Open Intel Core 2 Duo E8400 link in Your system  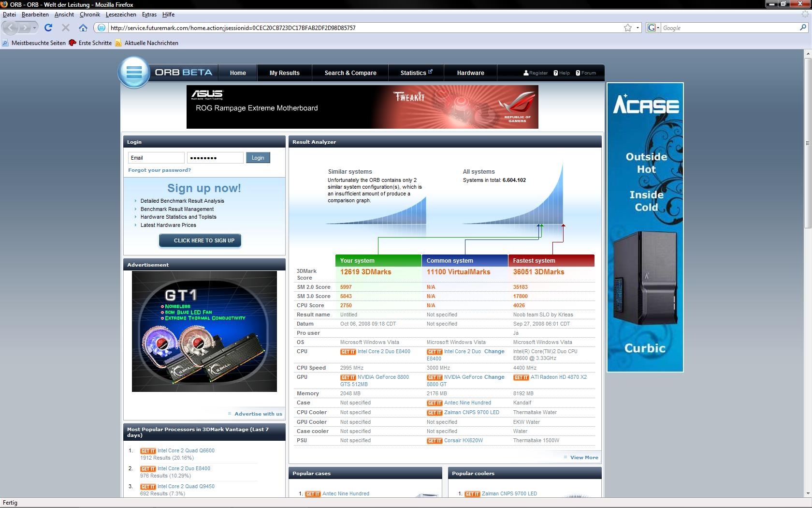click(x=384, y=352)
